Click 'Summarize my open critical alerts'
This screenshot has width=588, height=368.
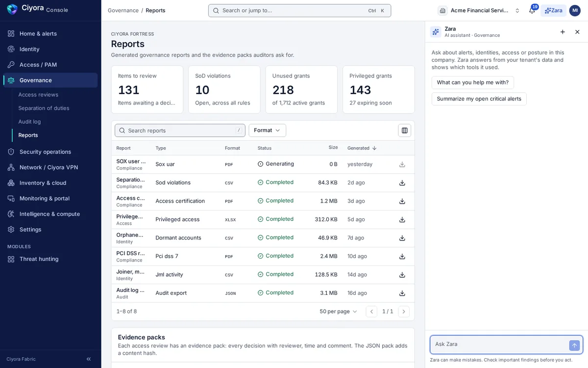coord(479,99)
